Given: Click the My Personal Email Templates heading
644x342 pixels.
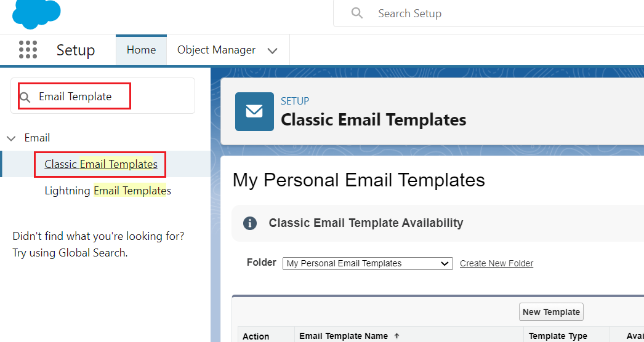Looking at the screenshot, I should [x=358, y=180].
